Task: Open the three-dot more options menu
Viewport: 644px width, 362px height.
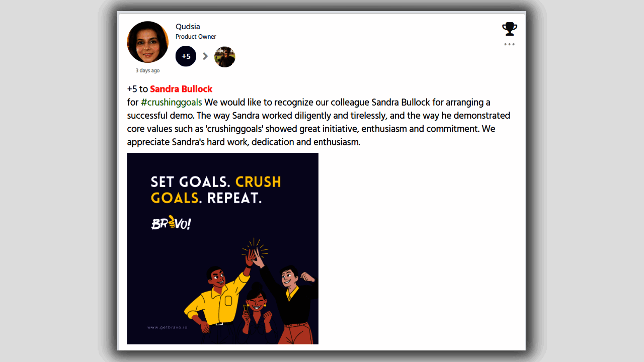Action: [510, 44]
